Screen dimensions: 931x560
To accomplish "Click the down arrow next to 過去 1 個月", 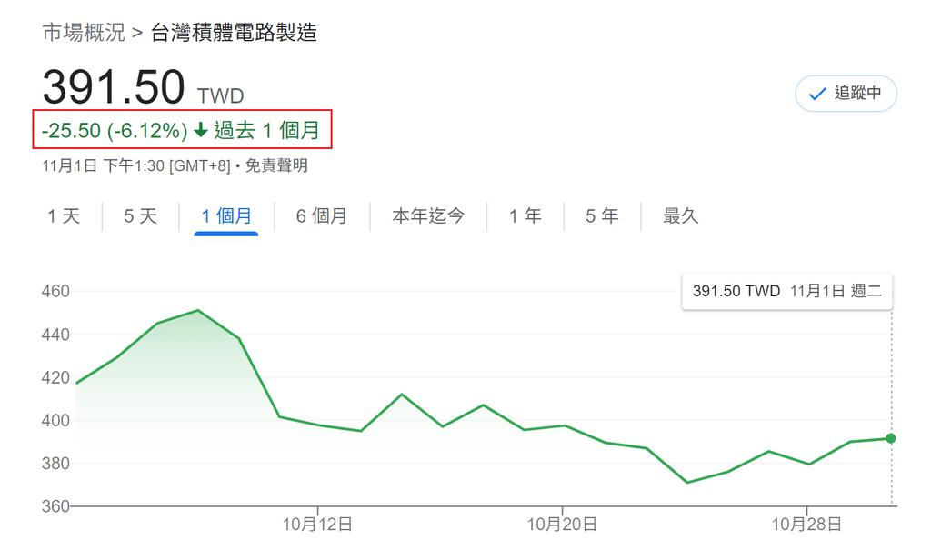I will pos(201,129).
